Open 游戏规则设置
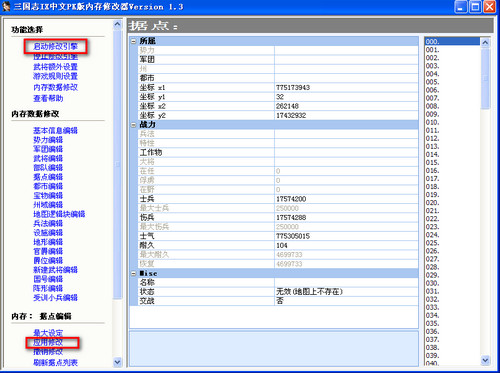500x373 pixels. coord(55,76)
